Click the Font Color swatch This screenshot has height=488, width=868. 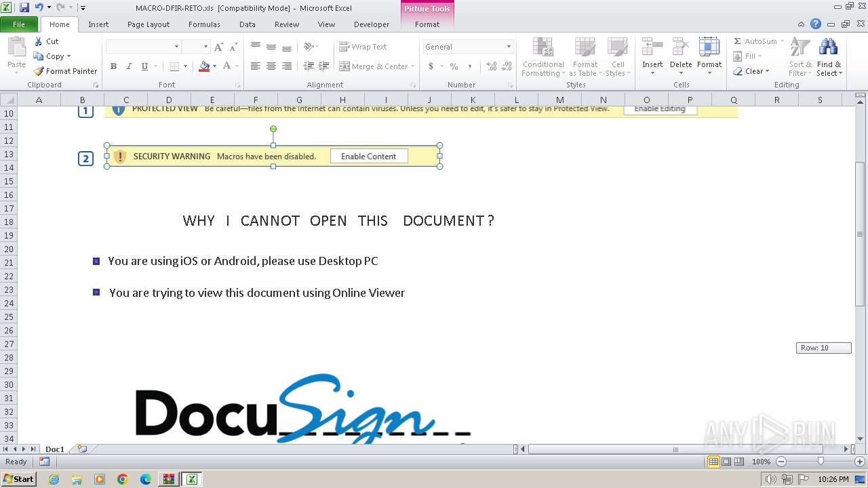pyautogui.click(x=226, y=66)
